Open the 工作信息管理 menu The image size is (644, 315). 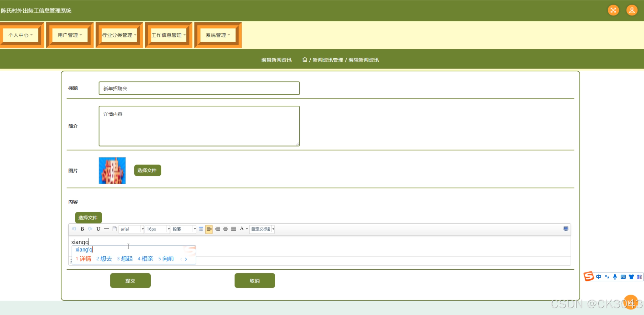click(x=169, y=35)
